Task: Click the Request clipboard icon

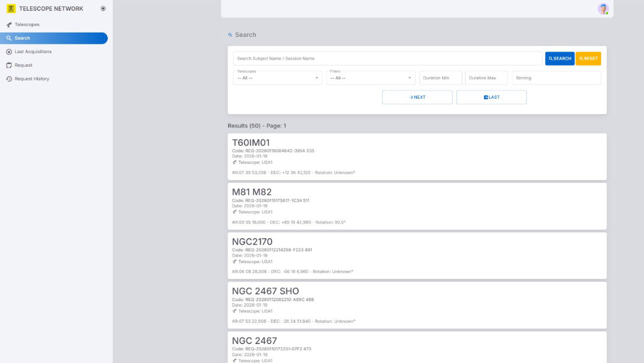Action: click(9, 65)
